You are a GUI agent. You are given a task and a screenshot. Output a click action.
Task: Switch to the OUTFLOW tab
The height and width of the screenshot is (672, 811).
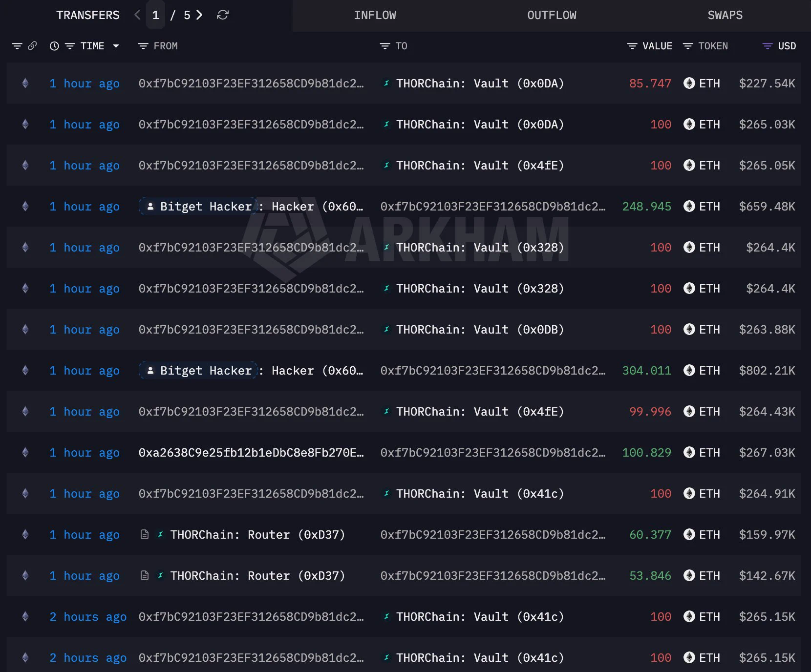point(552,15)
